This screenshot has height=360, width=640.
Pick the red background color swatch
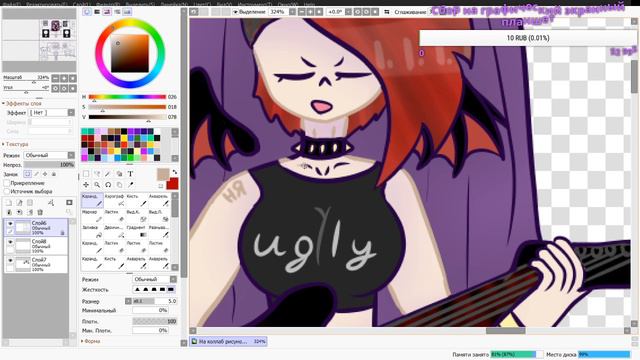pyautogui.click(x=173, y=184)
